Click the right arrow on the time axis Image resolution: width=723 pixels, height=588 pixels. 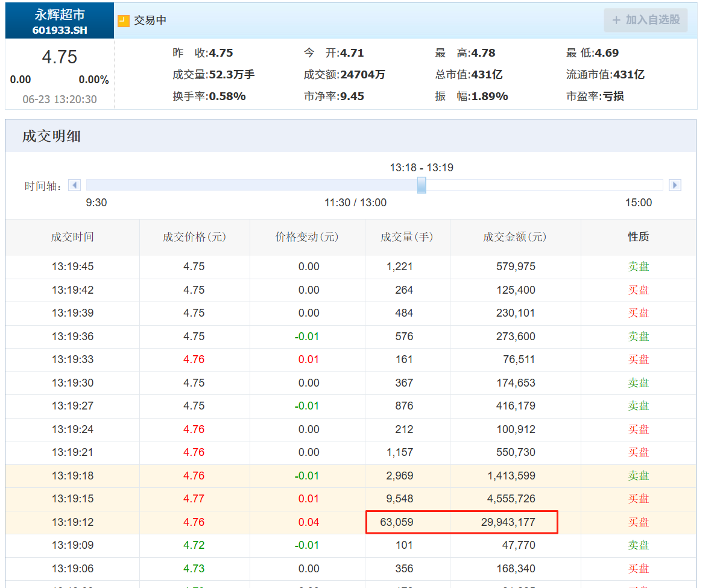tap(675, 185)
